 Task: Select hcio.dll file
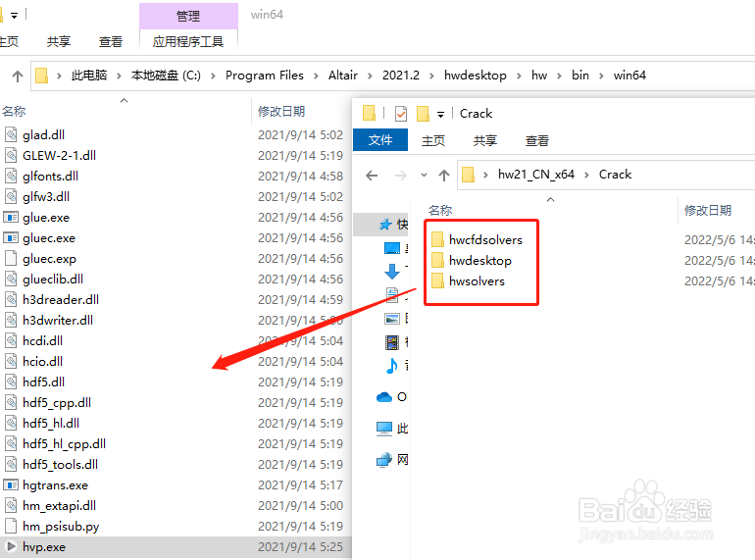[42, 362]
